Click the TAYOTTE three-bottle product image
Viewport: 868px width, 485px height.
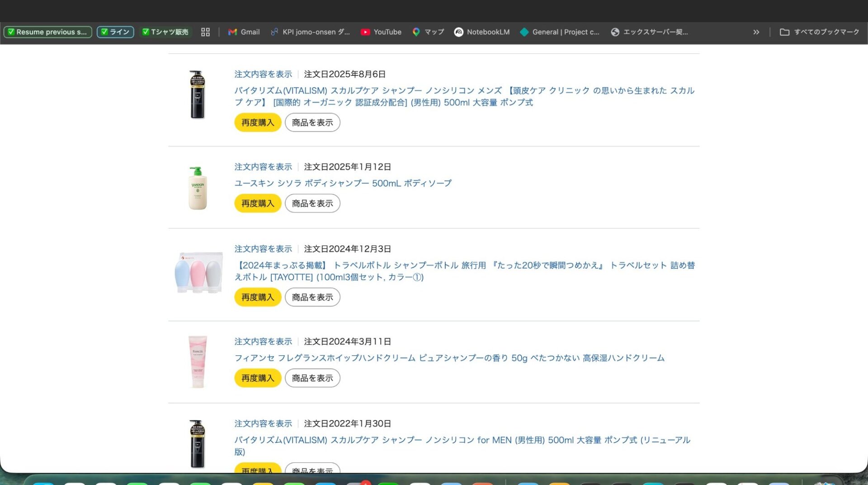198,273
